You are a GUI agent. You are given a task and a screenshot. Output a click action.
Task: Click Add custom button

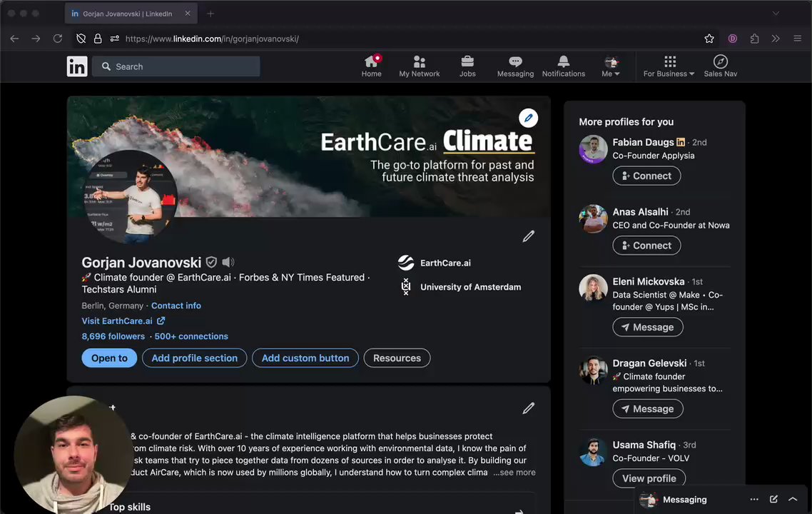click(x=305, y=358)
